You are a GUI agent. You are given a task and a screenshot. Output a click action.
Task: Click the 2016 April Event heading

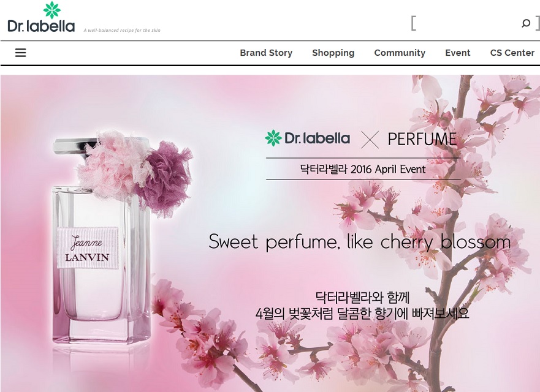coord(363,169)
